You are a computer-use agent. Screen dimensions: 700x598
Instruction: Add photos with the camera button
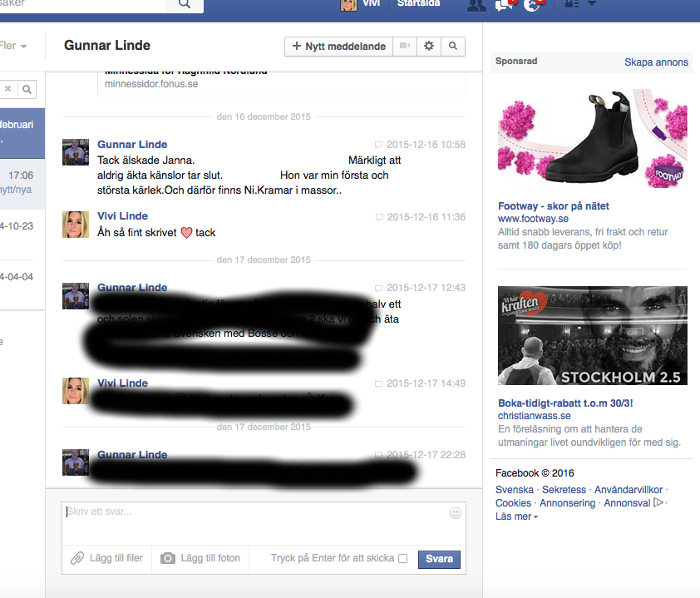[x=200, y=558]
